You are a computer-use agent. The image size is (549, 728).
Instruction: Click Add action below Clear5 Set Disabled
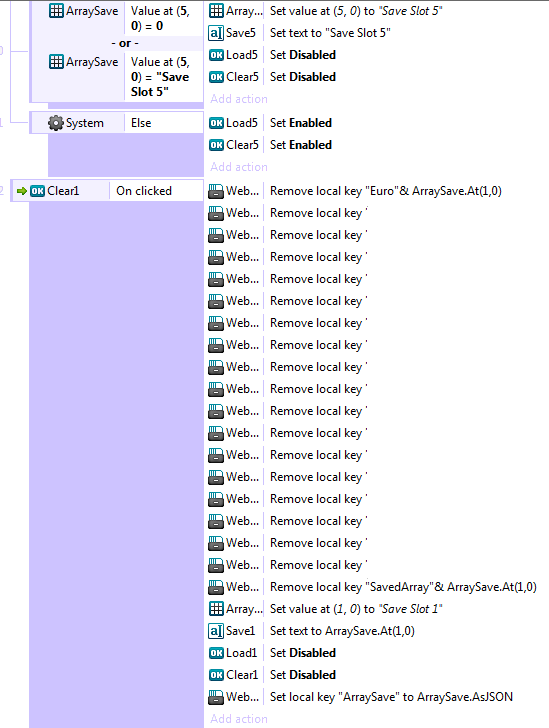[239, 99]
